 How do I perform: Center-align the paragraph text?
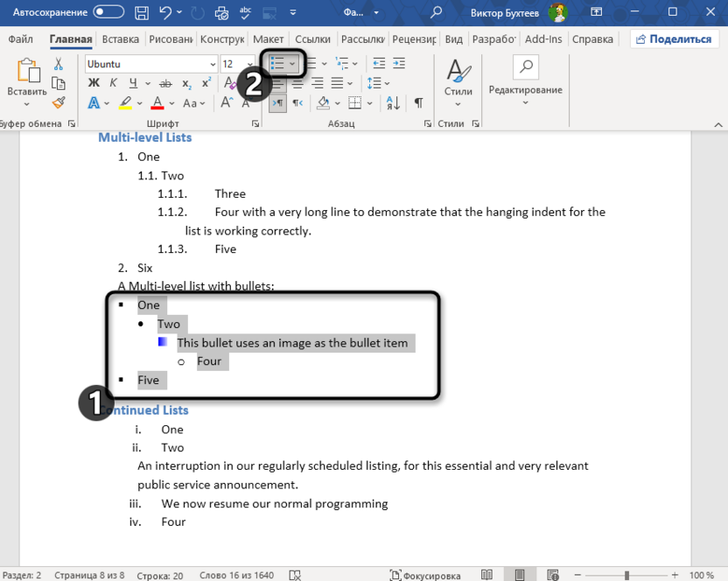[297, 84]
